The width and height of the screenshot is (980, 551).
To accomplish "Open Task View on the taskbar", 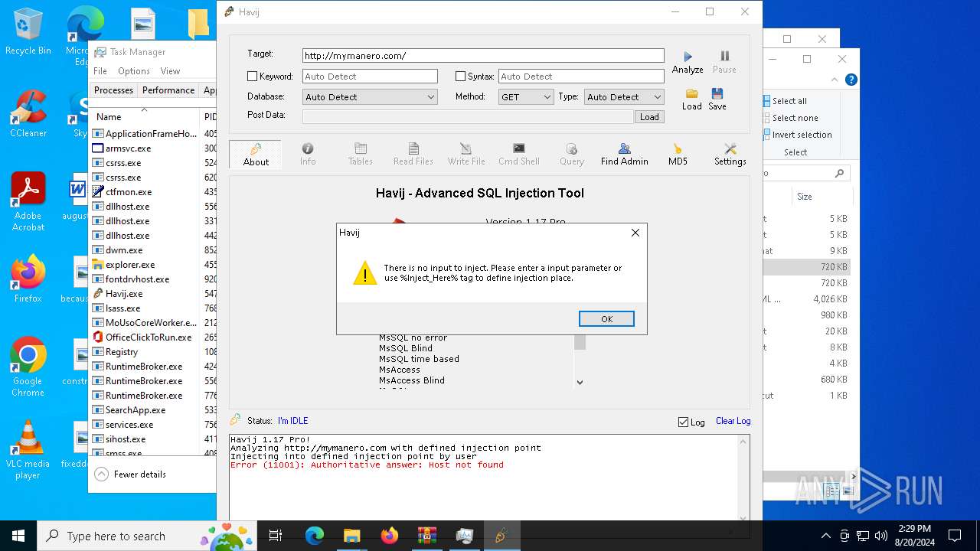I will (x=276, y=536).
